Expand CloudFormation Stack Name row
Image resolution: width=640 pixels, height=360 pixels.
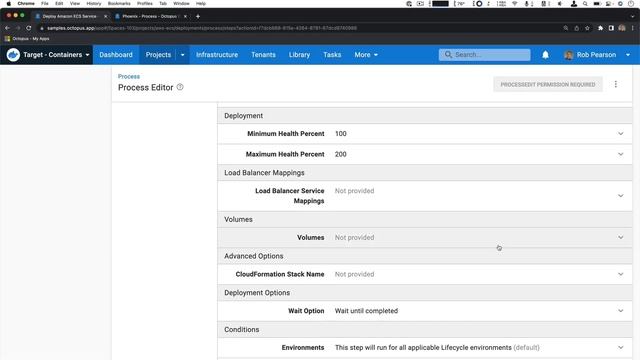coord(620,274)
